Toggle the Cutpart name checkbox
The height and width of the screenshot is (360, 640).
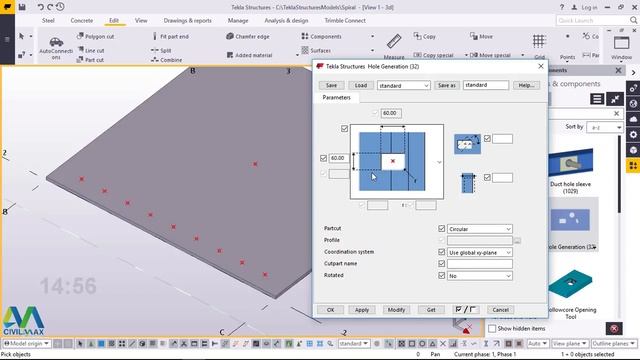441,264
